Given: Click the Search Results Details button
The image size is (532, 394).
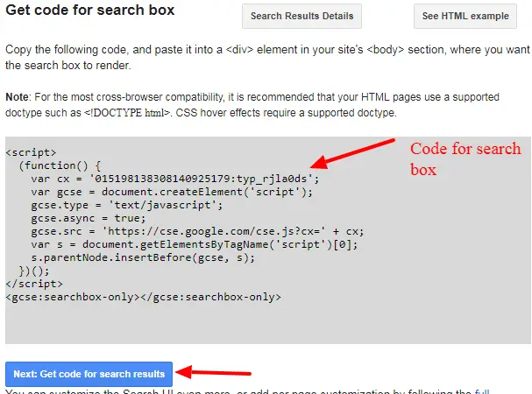Looking at the screenshot, I should (301, 16).
